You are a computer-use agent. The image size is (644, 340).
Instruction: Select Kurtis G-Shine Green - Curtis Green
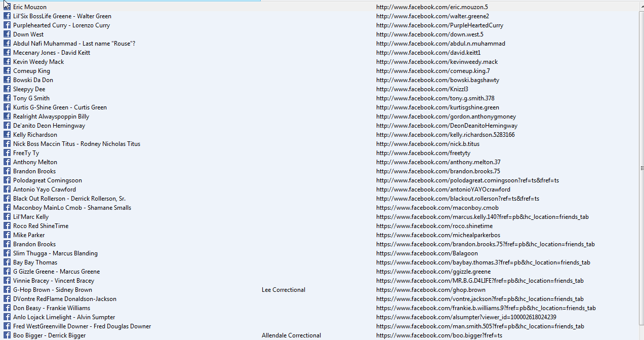(60, 107)
